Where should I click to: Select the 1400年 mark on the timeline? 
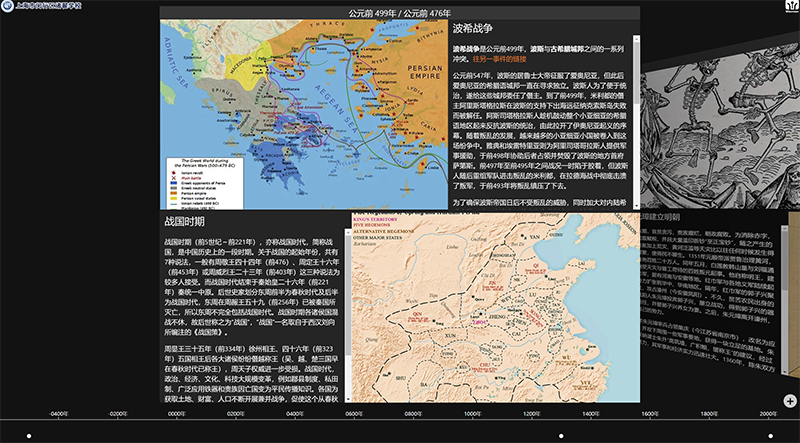(x=590, y=412)
